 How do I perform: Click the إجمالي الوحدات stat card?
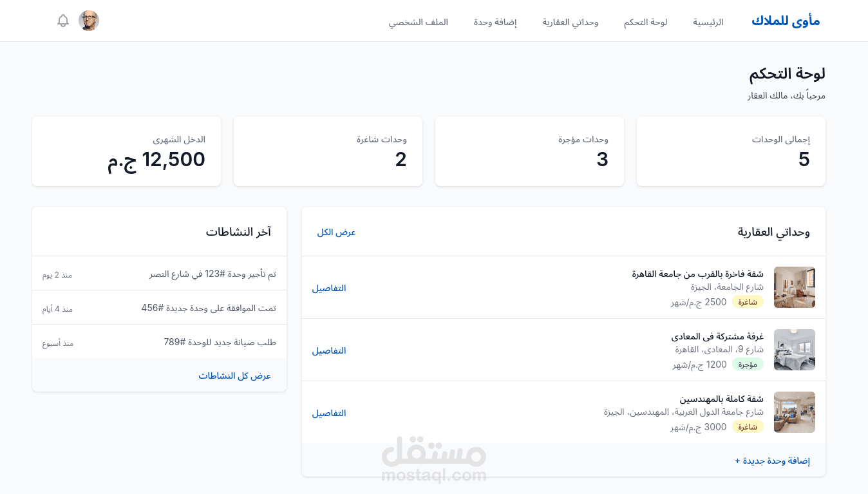[731, 151]
